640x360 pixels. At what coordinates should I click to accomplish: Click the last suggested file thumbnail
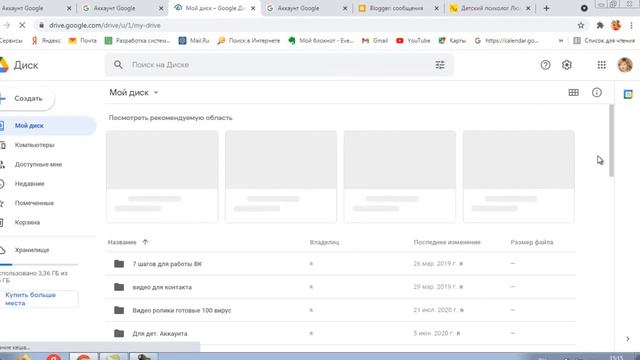click(x=518, y=176)
